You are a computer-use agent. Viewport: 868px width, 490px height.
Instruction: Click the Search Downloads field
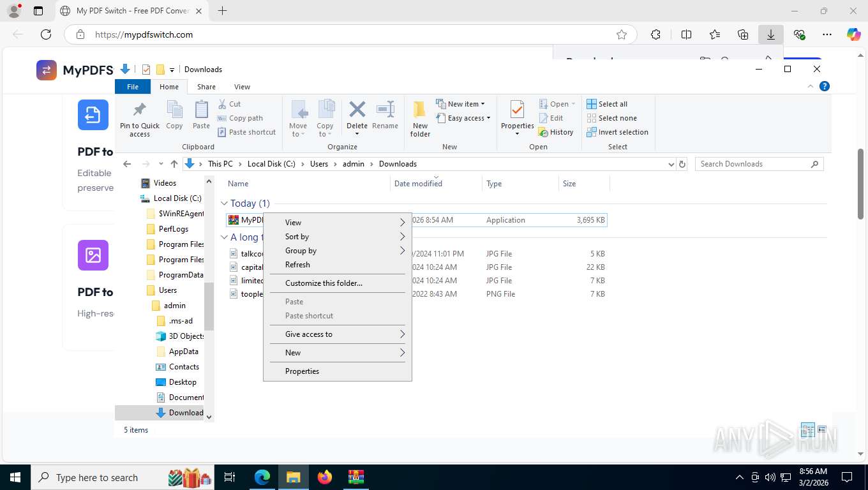pos(759,164)
